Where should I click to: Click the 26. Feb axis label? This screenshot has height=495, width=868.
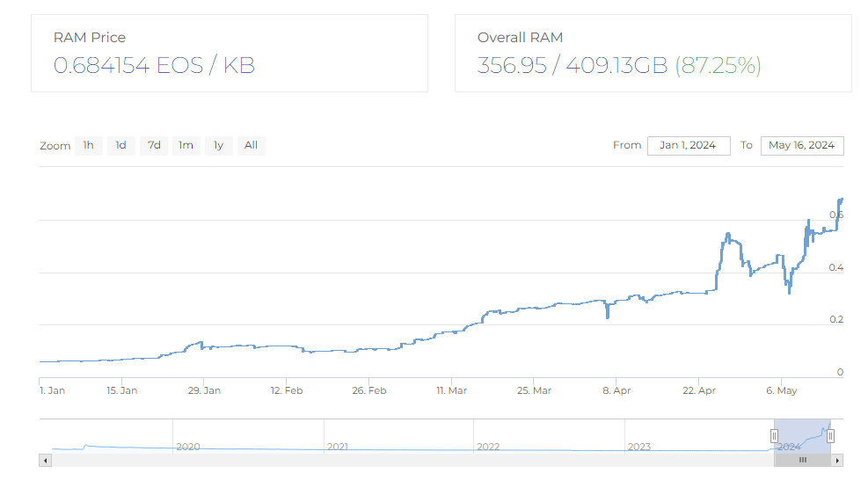tap(369, 390)
